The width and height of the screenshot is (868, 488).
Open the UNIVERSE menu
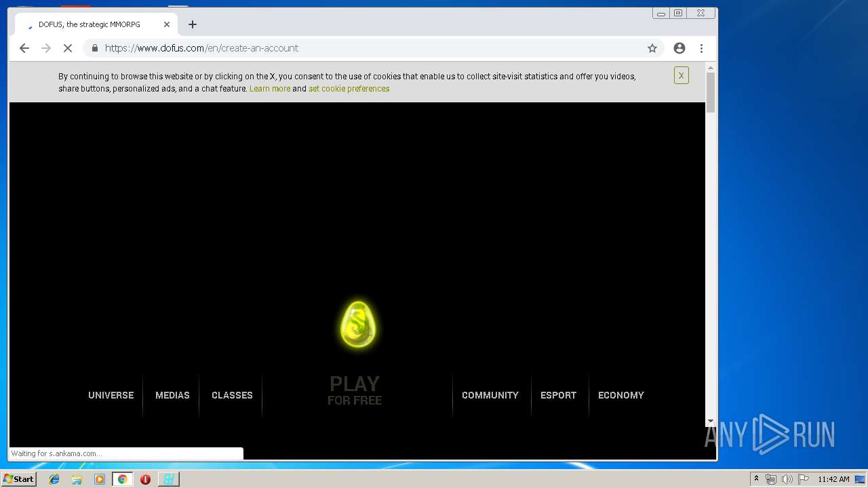tap(111, 395)
